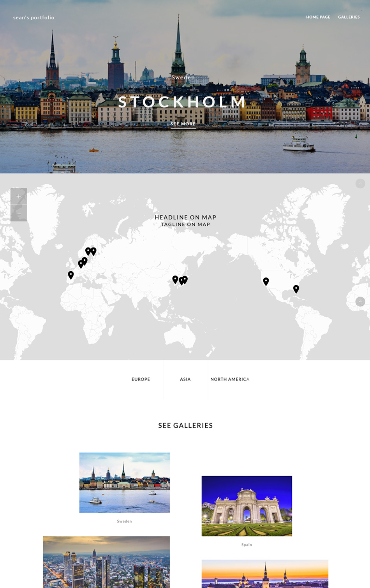Click the sean's portfolio site logo

tap(34, 18)
